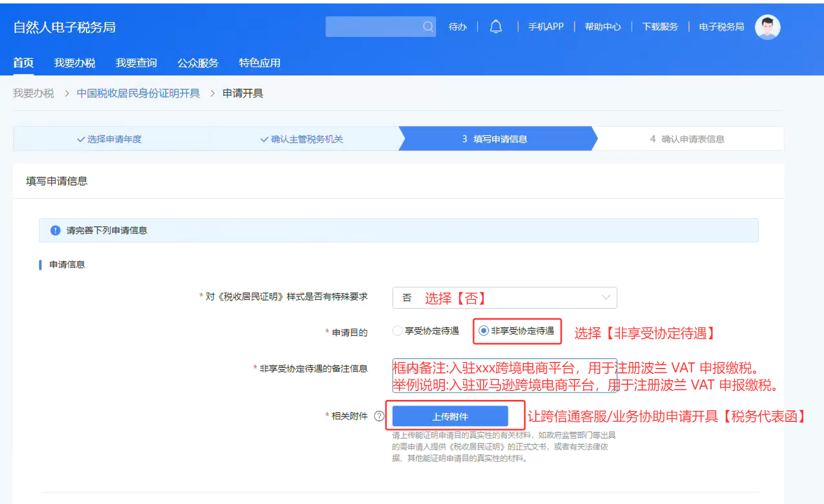
Task: Open 特色应用 navigation tab
Action: (259, 63)
